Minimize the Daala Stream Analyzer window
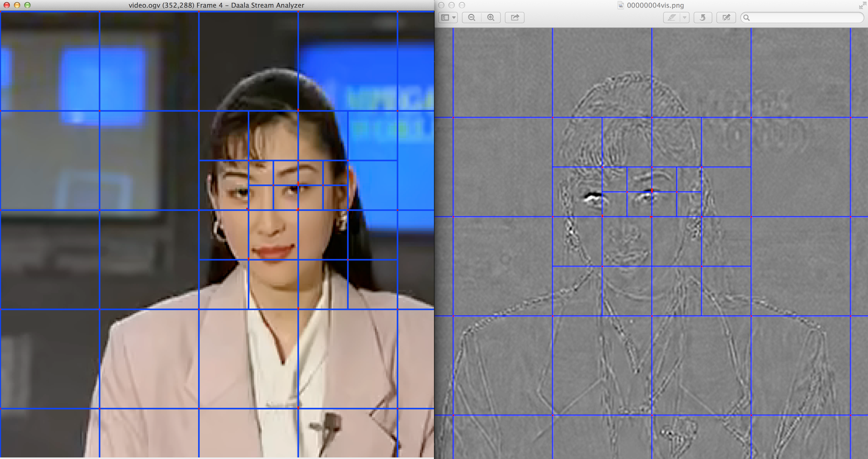 coord(17,5)
